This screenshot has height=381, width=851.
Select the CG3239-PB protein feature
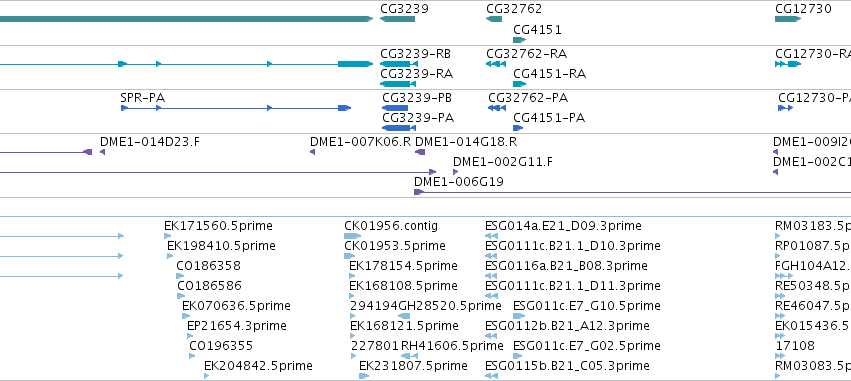click(x=395, y=108)
